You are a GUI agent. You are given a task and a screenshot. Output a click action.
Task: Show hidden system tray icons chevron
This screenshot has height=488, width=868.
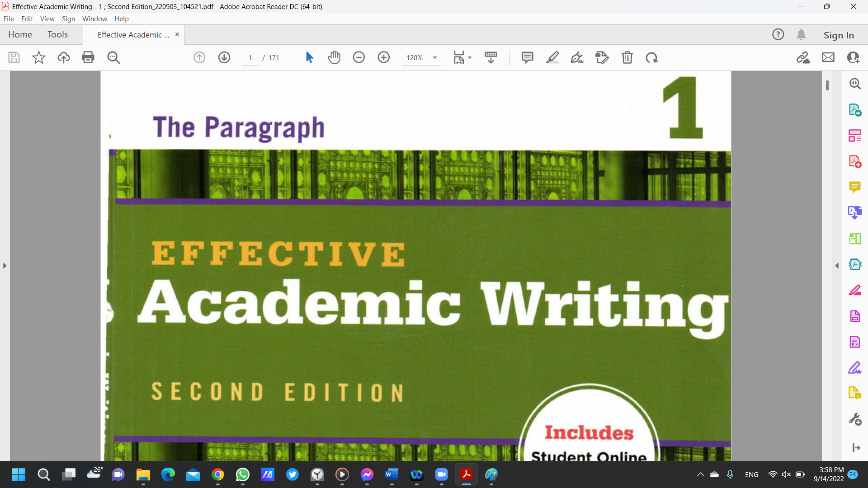[x=700, y=474]
